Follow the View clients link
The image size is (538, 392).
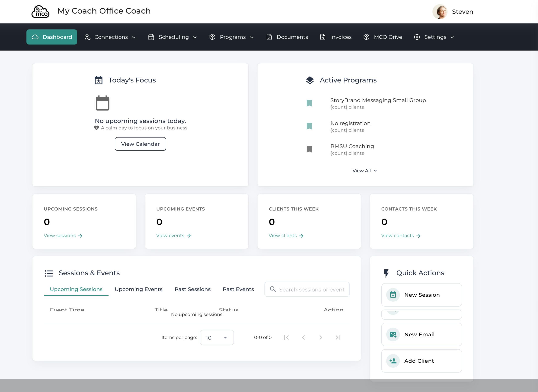[x=286, y=236]
